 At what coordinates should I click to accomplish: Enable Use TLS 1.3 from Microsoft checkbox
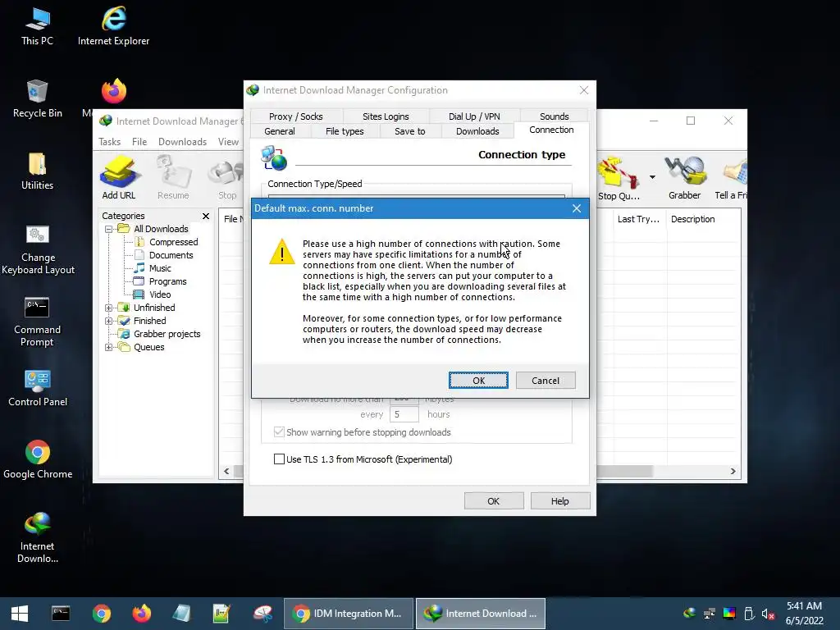[x=279, y=459]
